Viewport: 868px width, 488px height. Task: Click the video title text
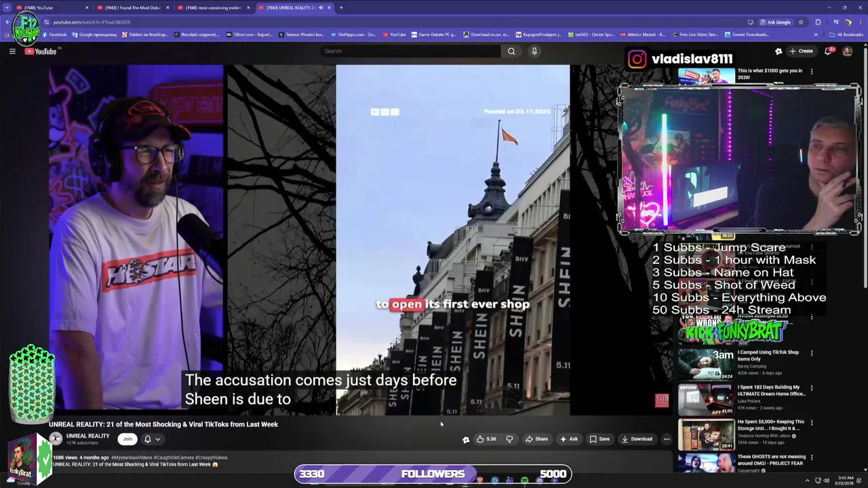point(163,424)
